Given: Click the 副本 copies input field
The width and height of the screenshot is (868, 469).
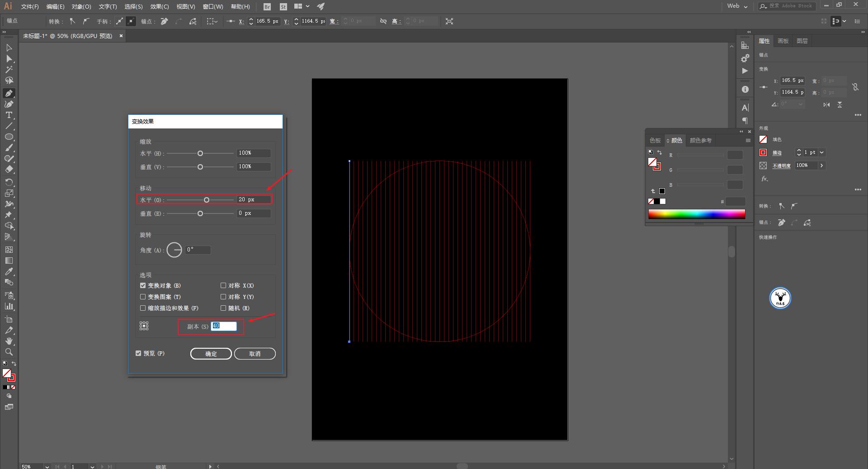Looking at the screenshot, I should (224, 326).
